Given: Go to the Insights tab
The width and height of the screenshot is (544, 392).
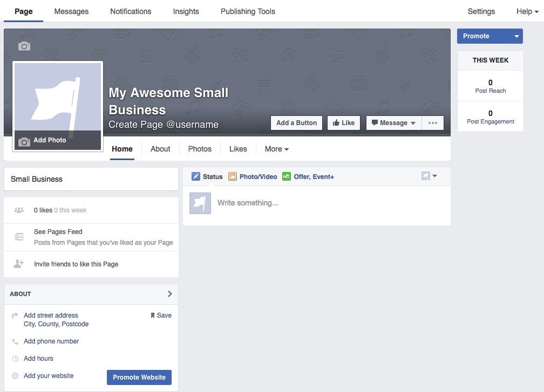Looking at the screenshot, I should tap(186, 11).
